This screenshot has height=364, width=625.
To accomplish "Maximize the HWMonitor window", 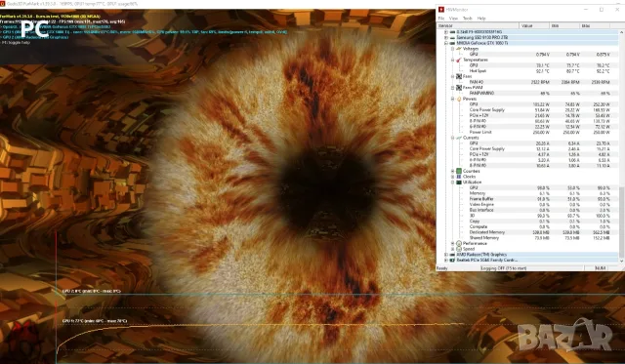I will (602, 10).
